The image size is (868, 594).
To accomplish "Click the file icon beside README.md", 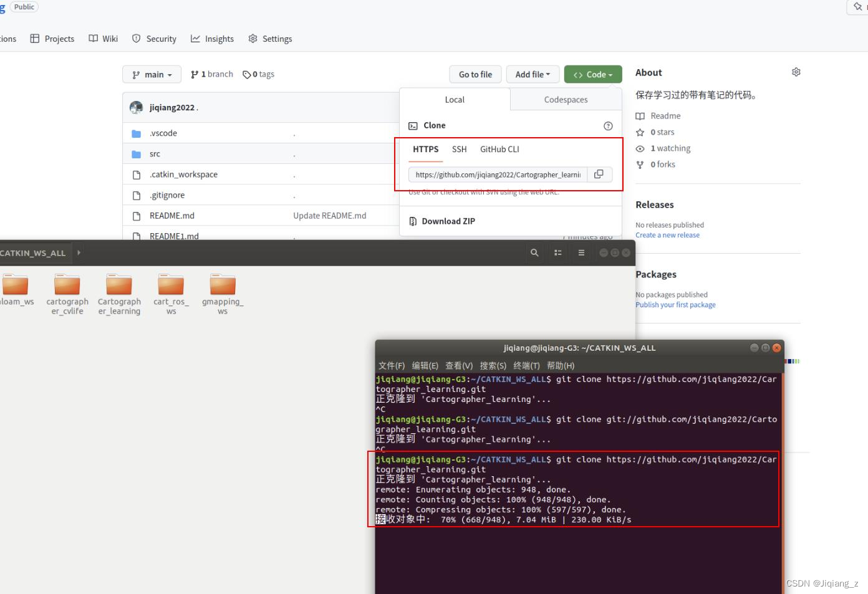I will pyautogui.click(x=137, y=216).
